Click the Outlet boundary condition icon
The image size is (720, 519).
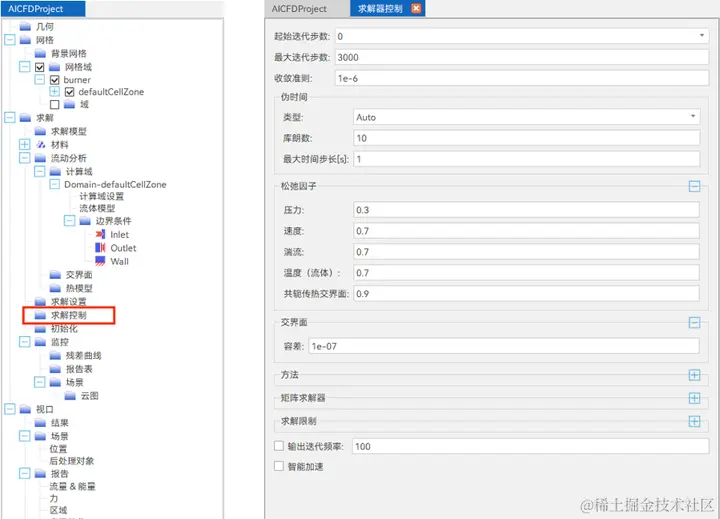[100, 248]
